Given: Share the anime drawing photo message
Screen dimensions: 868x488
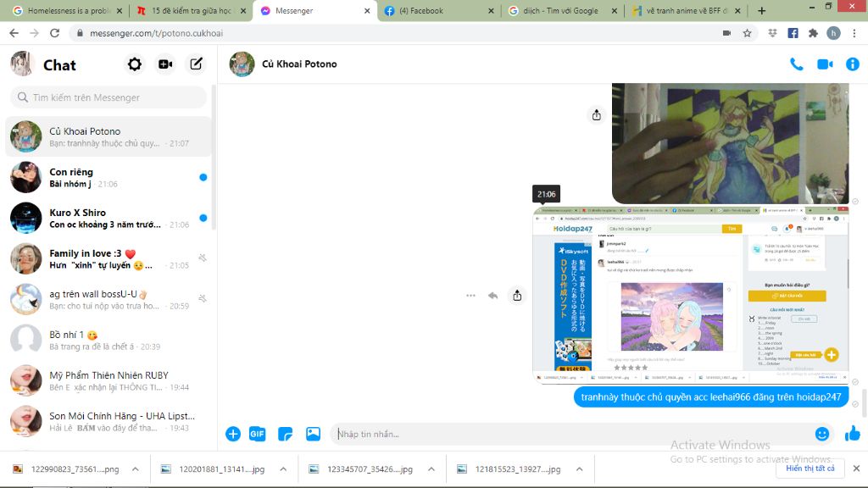Looking at the screenshot, I should (596, 115).
